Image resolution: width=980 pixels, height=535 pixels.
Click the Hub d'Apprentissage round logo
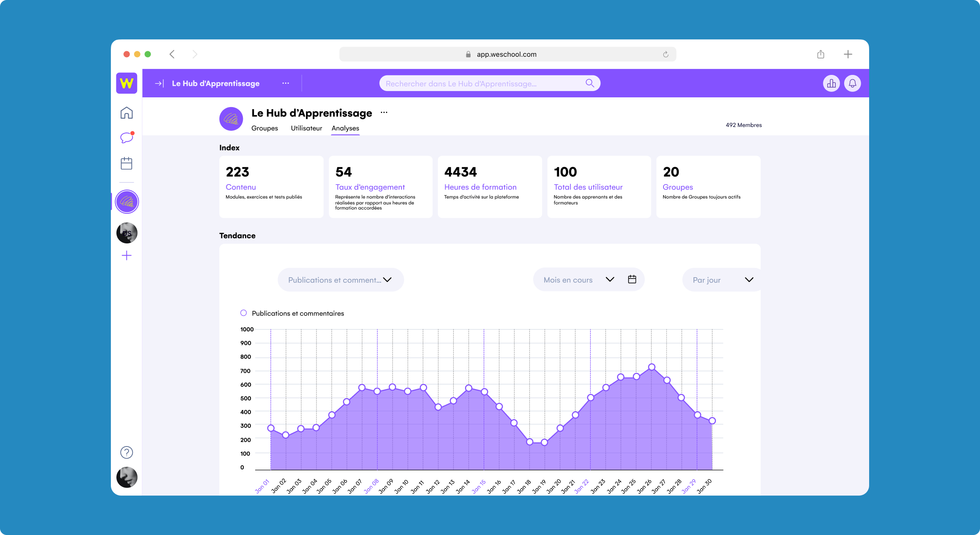pyautogui.click(x=231, y=119)
